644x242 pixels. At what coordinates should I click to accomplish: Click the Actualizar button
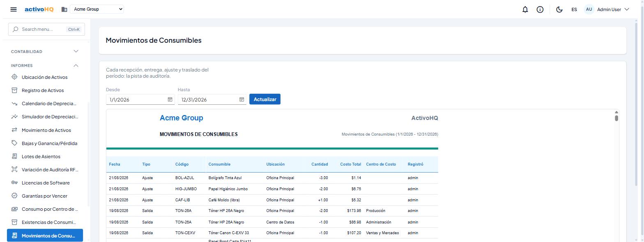point(265,99)
